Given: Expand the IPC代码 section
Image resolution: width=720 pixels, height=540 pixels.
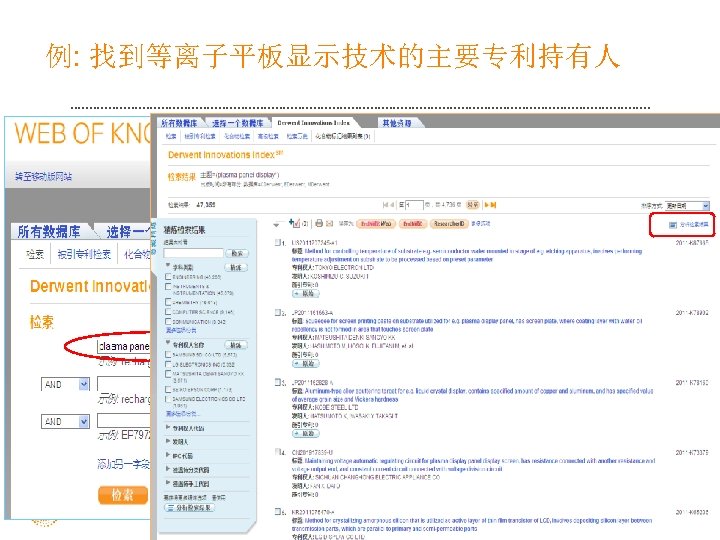Looking at the screenshot, I should tap(168, 455).
